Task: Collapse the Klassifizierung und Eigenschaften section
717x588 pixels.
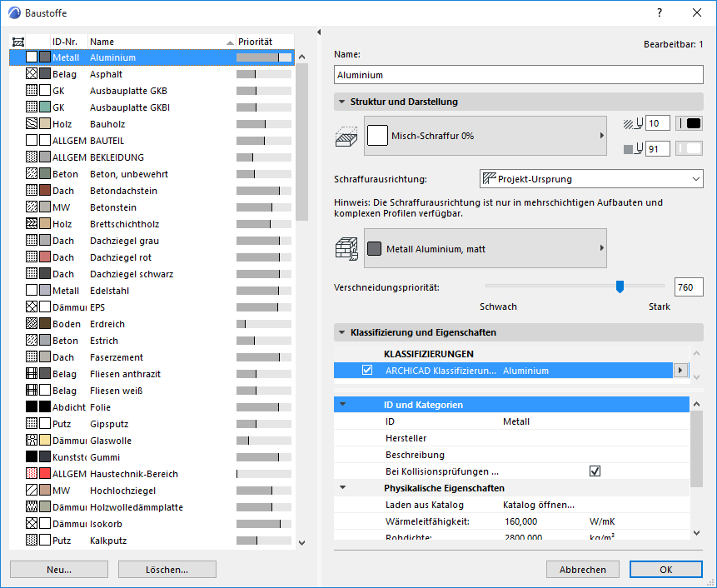Action: coord(341,332)
